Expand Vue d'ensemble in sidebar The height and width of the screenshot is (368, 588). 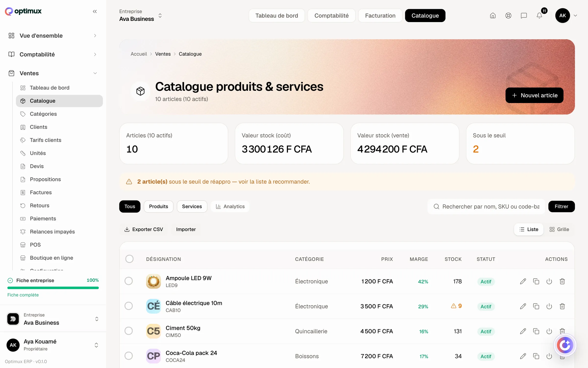point(53,36)
